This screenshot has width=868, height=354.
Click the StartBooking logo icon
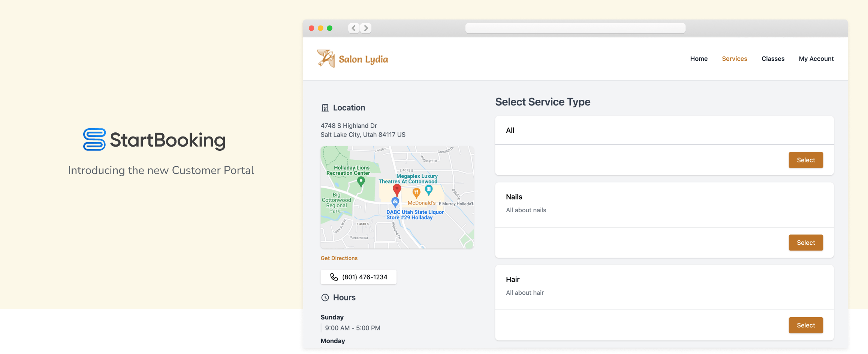[94, 139]
